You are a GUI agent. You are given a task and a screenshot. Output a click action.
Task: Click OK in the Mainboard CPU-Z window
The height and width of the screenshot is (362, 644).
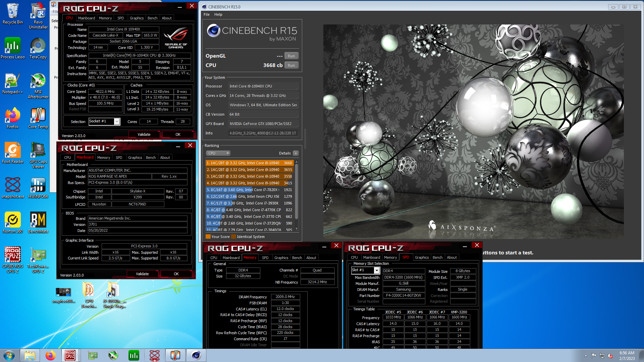[x=176, y=274]
